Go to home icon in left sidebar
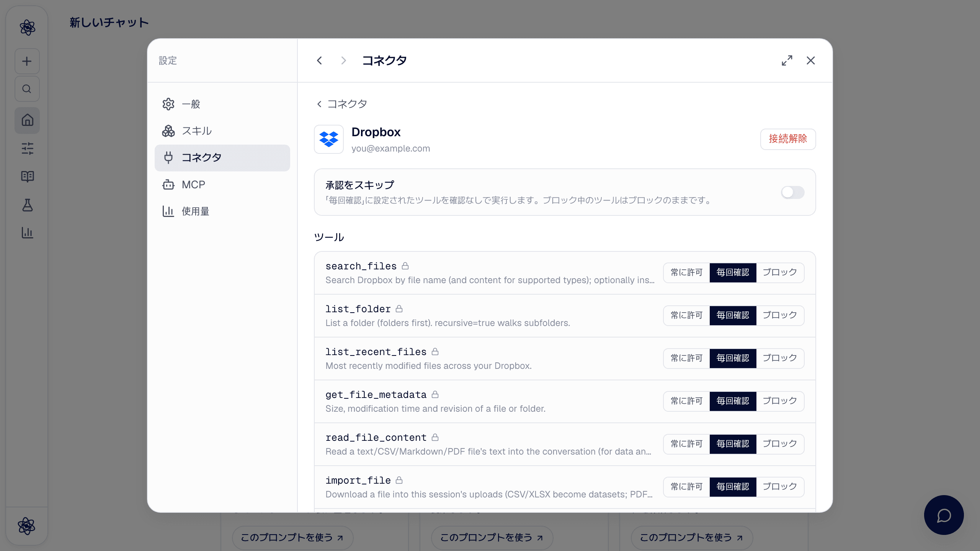This screenshot has height=551, width=980. point(27,120)
